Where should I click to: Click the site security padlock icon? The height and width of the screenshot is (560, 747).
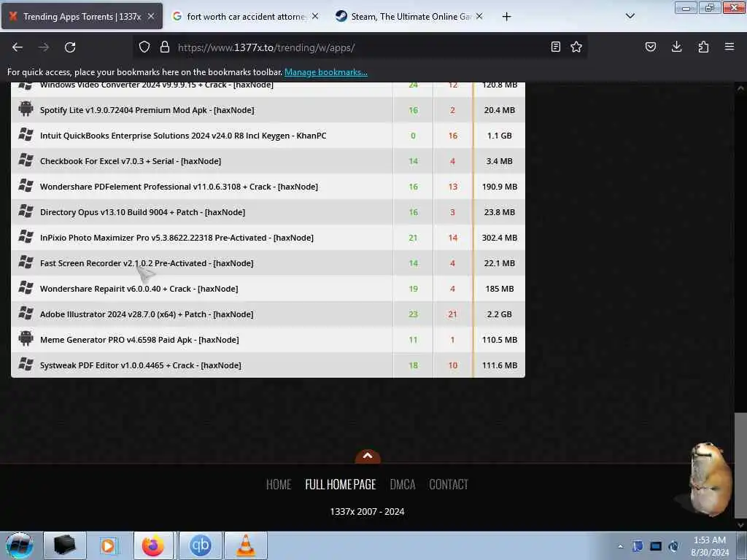point(165,47)
